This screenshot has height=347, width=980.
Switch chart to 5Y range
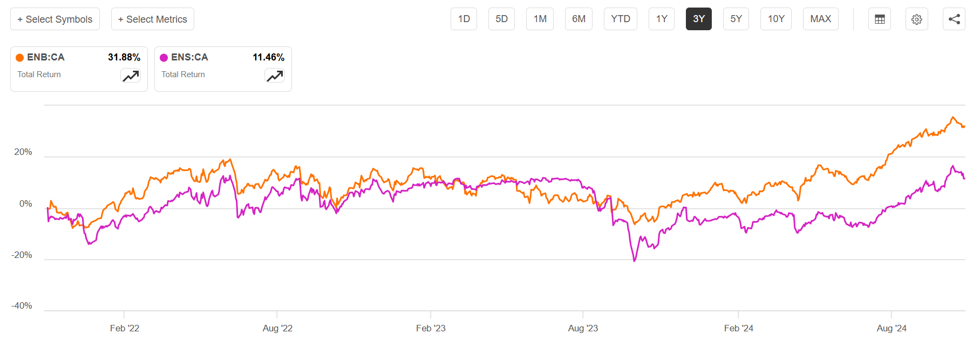[x=736, y=19]
